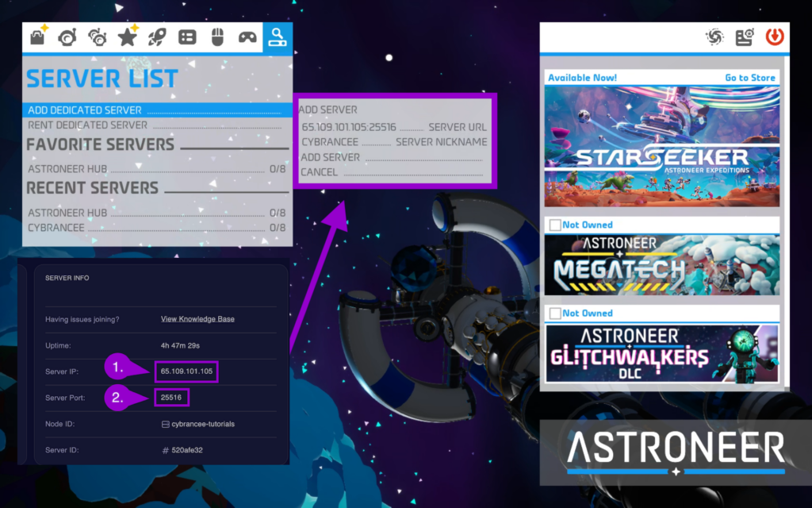812x508 pixels.
Task: Select Astroneer Hub under Favorite Servers
Action: pos(158,169)
